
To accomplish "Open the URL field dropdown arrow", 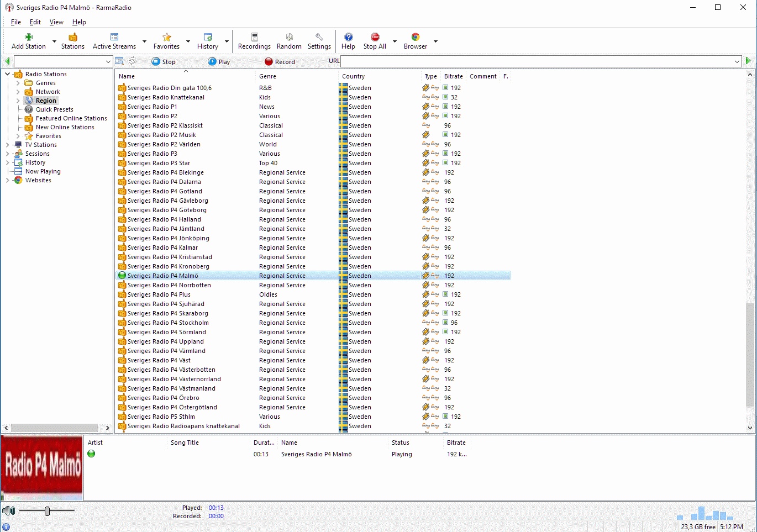I will point(737,61).
